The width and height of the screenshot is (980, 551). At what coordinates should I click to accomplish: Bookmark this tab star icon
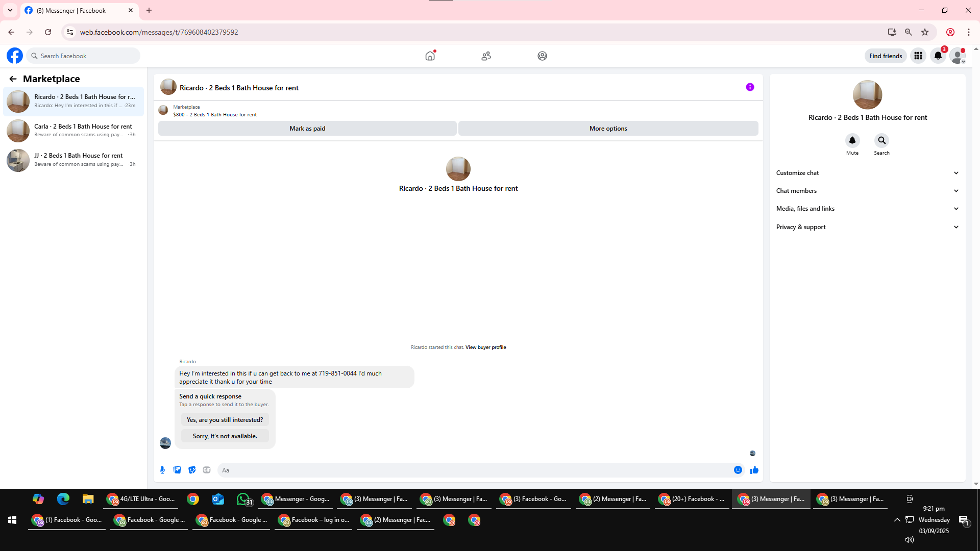click(x=925, y=32)
